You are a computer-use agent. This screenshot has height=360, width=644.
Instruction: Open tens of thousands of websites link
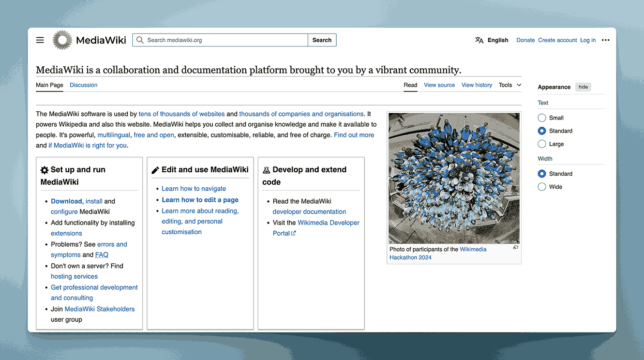tap(181, 114)
